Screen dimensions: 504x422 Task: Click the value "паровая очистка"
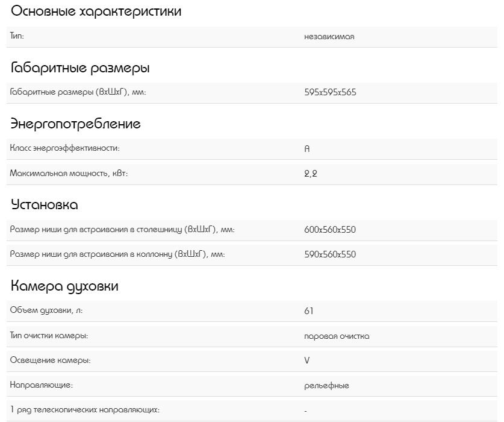(337, 336)
